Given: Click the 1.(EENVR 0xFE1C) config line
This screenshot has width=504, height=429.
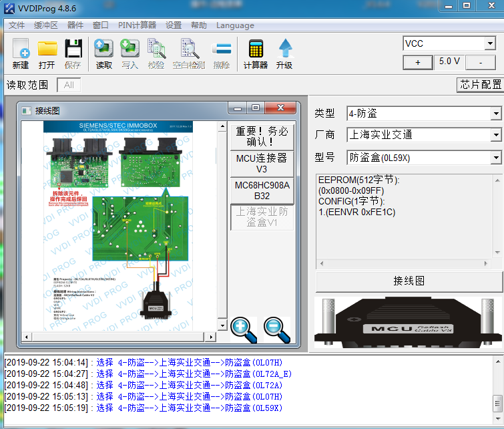Looking at the screenshot, I should (356, 212).
